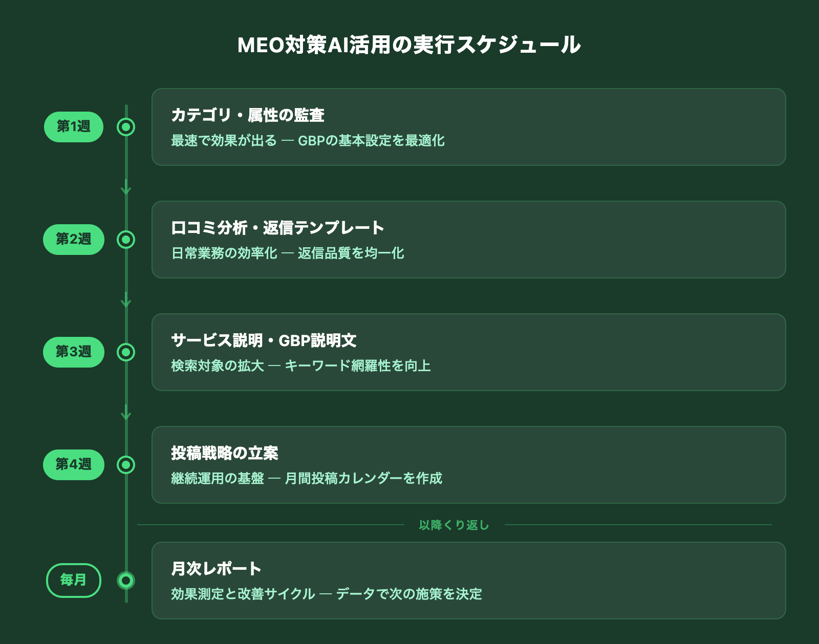
Task: Click the 第4週 timeline node circle
Action: coord(126,465)
